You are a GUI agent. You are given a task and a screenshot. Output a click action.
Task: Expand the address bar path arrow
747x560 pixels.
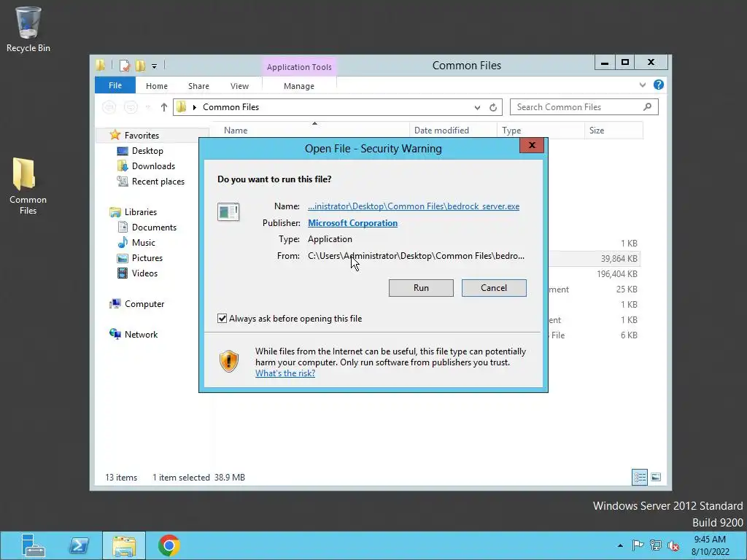194,107
